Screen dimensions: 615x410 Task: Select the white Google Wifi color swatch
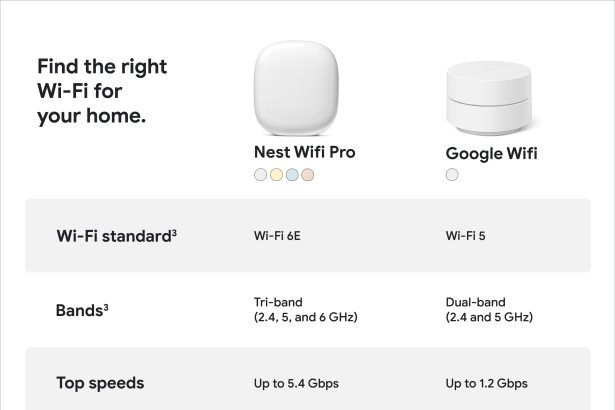coord(453,175)
